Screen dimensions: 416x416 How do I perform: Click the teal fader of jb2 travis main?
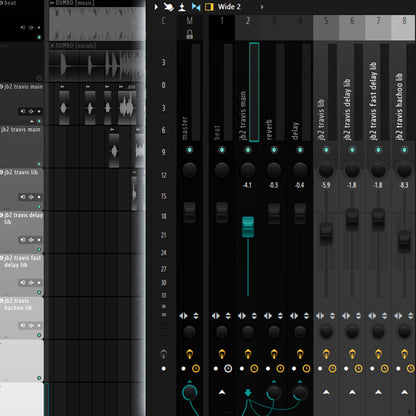click(248, 227)
